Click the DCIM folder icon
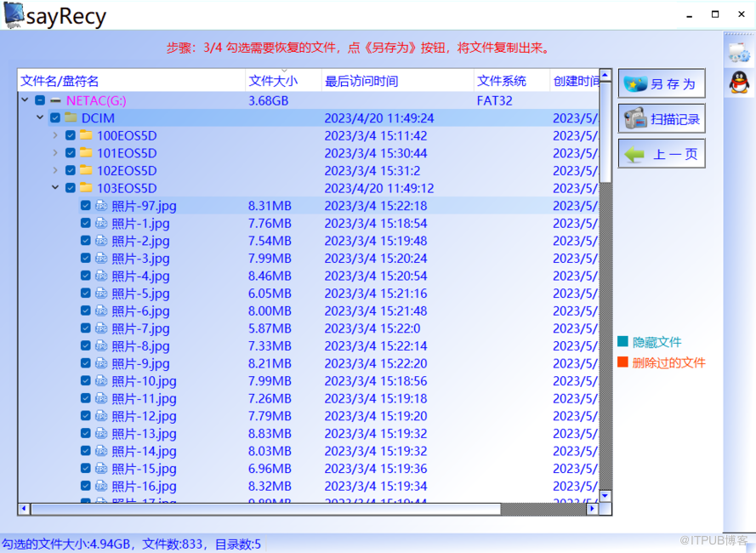756x553 pixels. click(x=71, y=117)
